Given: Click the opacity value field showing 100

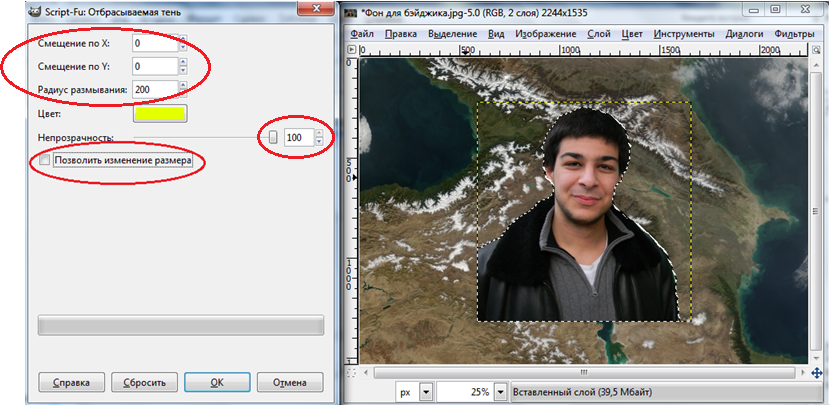Looking at the screenshot, I should (x=299, y=137).
